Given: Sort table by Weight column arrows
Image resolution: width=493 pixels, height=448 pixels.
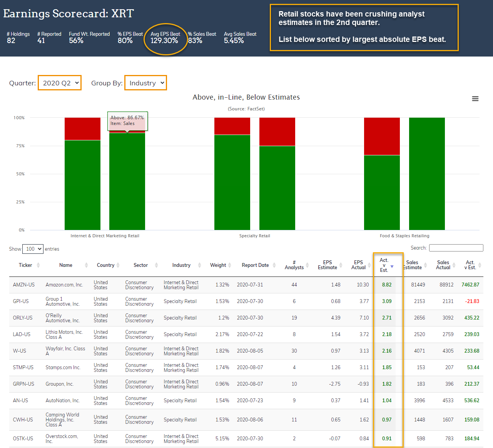Looking at the screenshot, I should tap(230, 265).
